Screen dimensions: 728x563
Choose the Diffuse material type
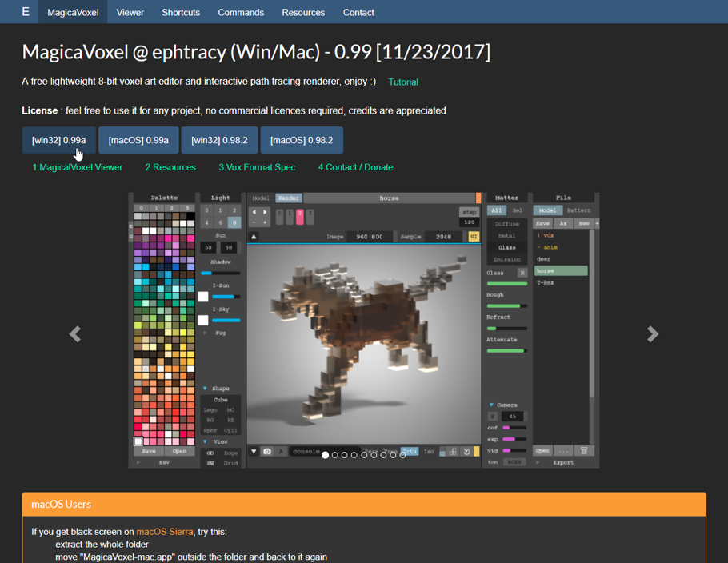coord(506,224)
